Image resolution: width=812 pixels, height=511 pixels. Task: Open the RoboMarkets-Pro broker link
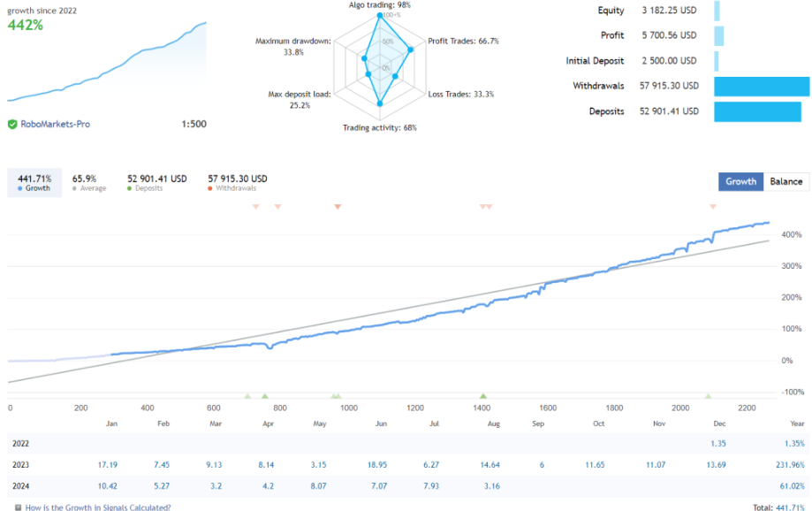(x=55, y=125)
